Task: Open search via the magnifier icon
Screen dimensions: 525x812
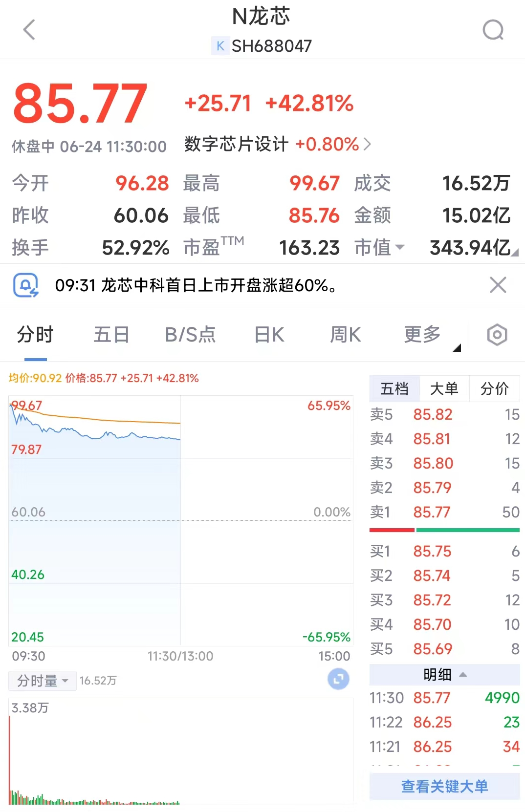Action: (x=493, y=30)
